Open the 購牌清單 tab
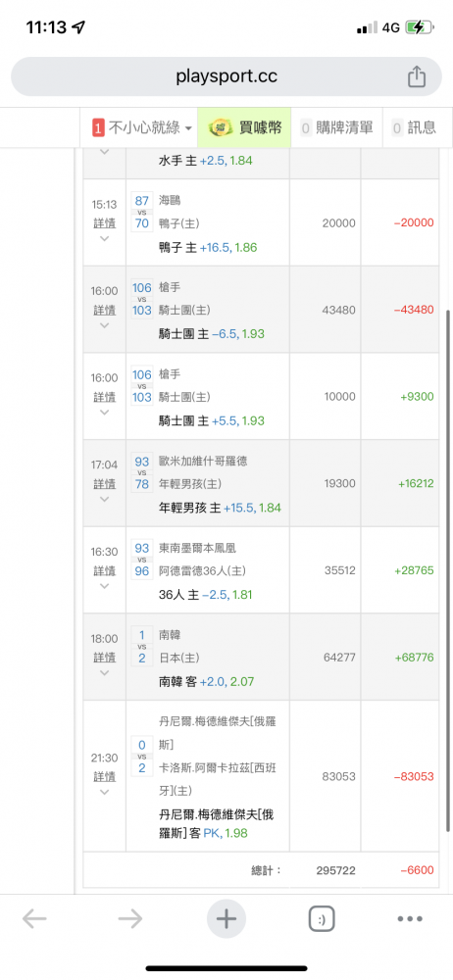453x980 pixels. coord(337,127)
